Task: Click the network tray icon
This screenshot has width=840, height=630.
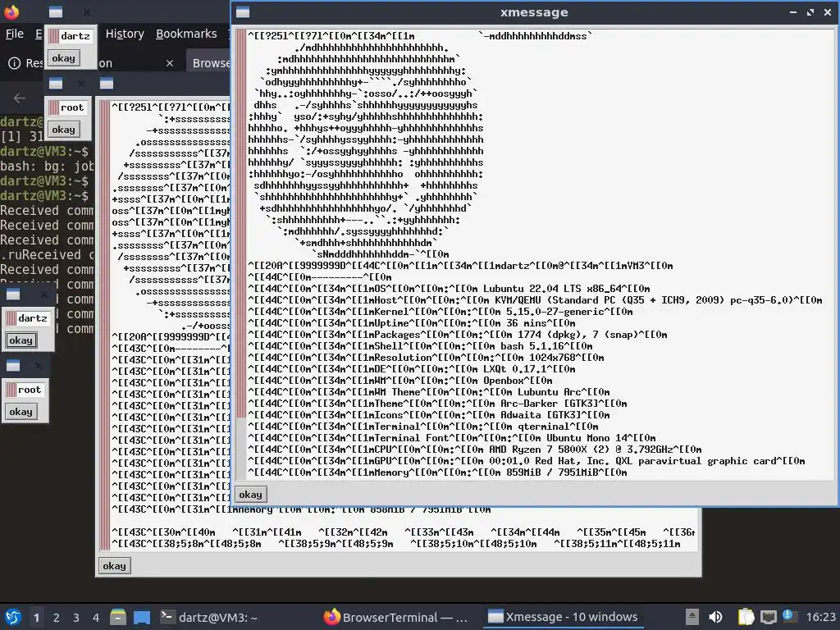Action: point(768,617)
